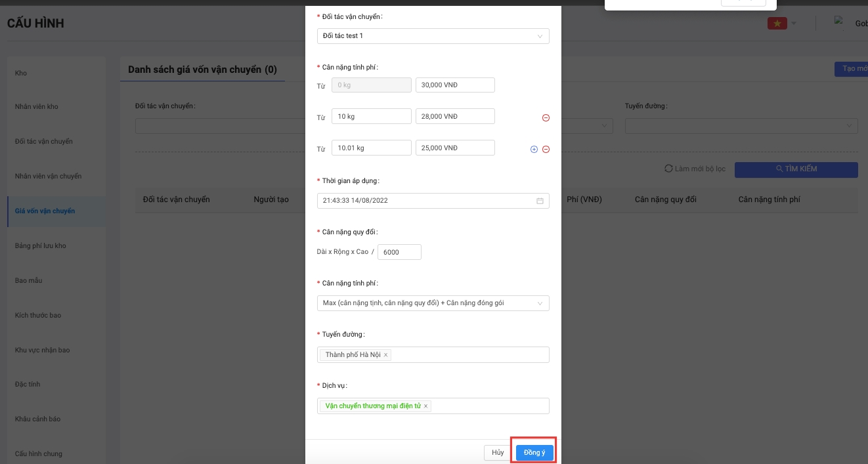The width and height of the screenshot is (868, 464).
Task: Remove the 10 kg weight tier row
Action: [546, 117]
